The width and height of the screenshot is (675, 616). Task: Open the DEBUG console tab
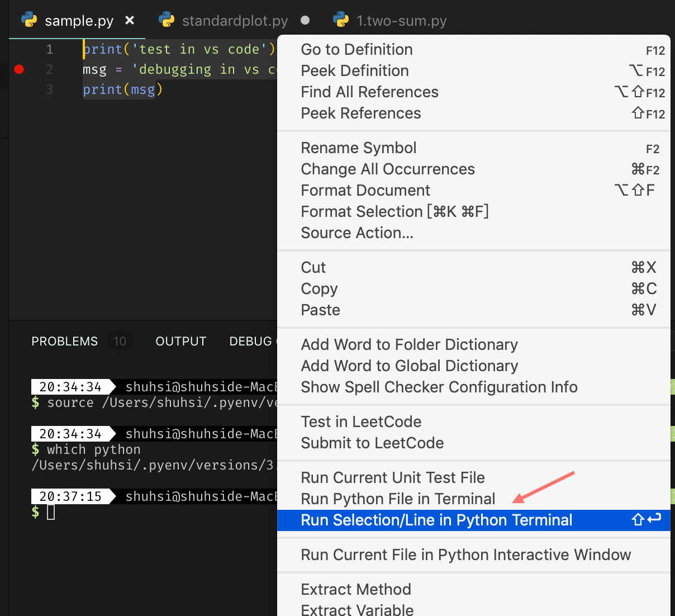pos(251,341)
